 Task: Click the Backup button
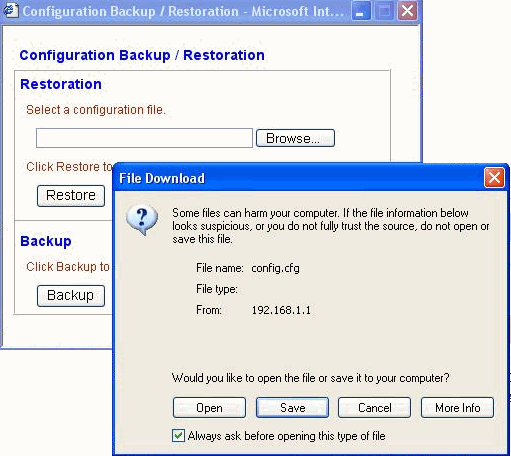tap(71, 296)
